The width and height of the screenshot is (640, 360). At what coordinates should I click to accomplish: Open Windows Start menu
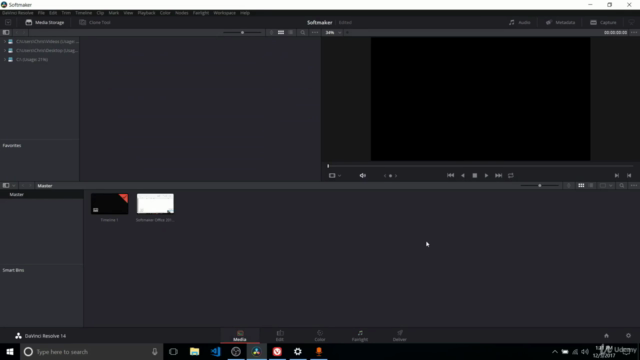10,351
